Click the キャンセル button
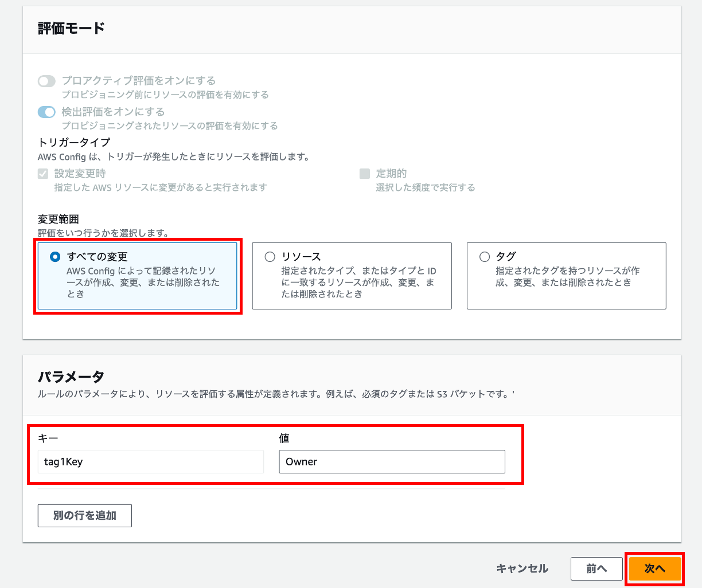702x588 pixels. (x=522, y=569)
